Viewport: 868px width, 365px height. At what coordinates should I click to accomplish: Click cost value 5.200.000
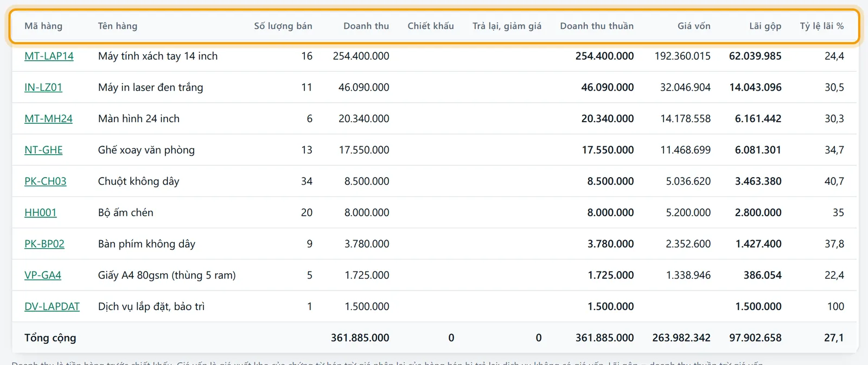click(x=688, y=212)
